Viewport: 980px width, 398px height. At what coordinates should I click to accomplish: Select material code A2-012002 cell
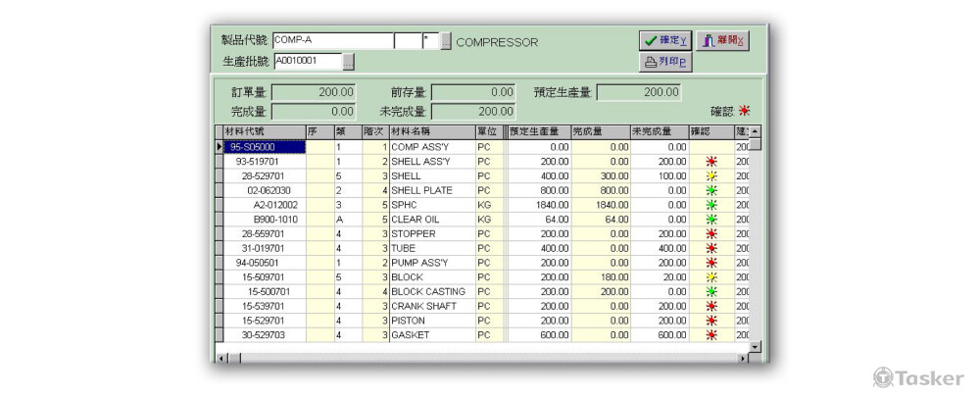265,204
